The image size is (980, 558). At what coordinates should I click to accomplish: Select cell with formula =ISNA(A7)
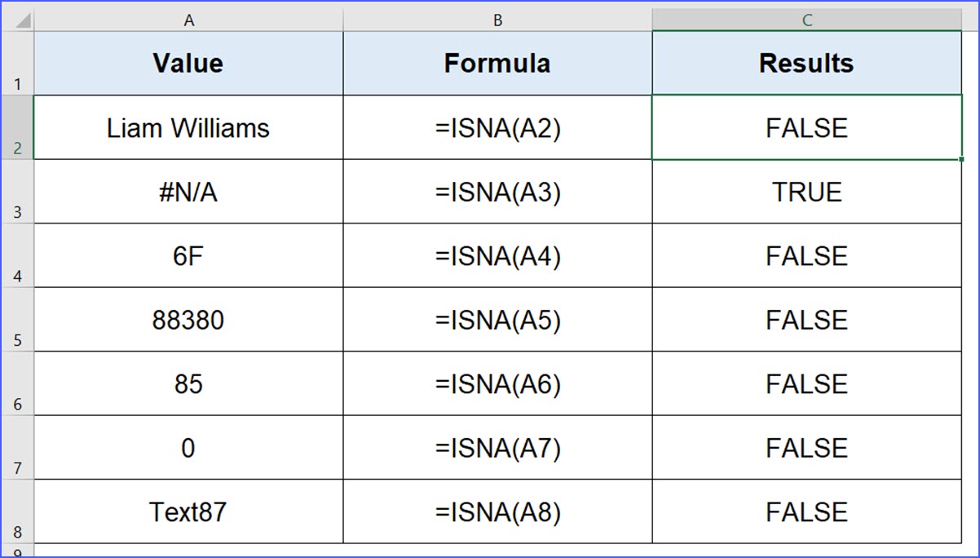pyautogui.click(x=497, y=448)
